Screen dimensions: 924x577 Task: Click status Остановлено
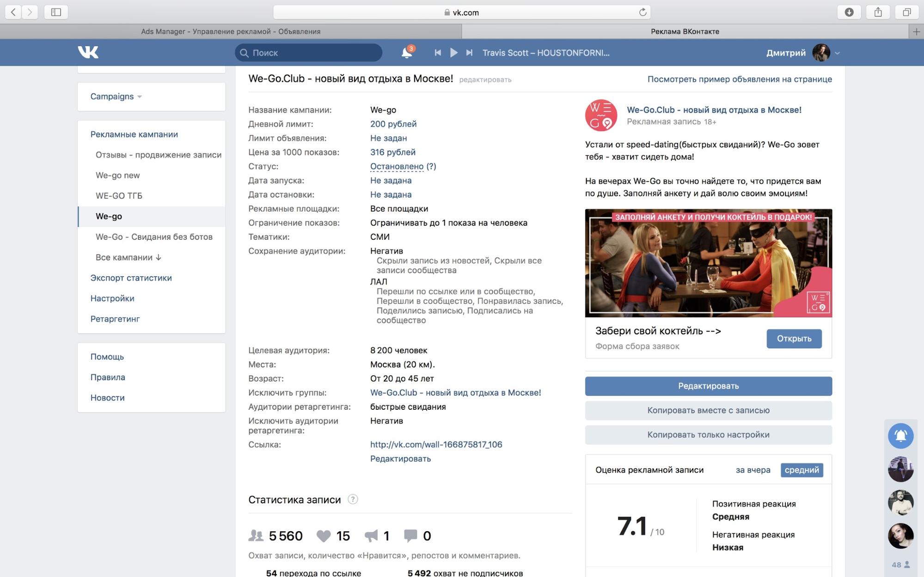[397, 166]
